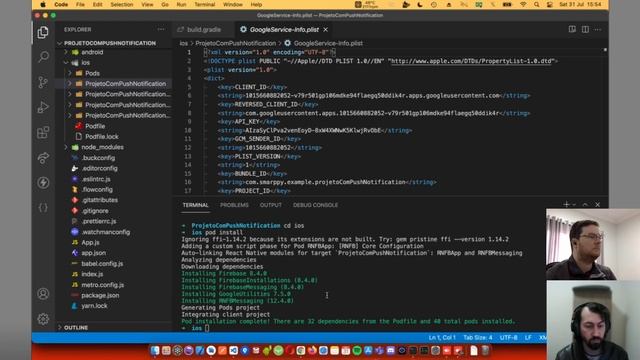
Task: Click the ProjetoComPushNotification breadcrumb segment
Action: pos(236,43)
